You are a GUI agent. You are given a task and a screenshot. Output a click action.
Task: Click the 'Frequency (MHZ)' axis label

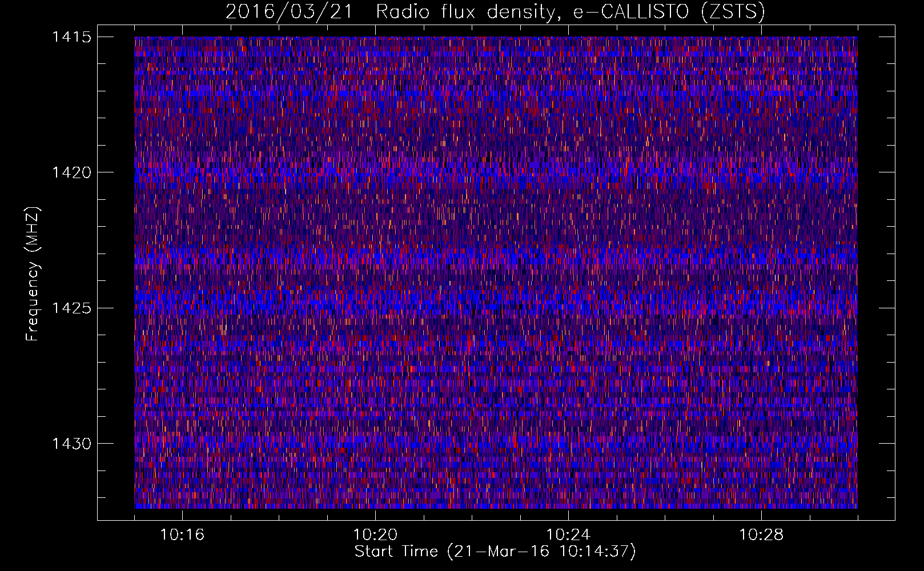coord(33,275)
